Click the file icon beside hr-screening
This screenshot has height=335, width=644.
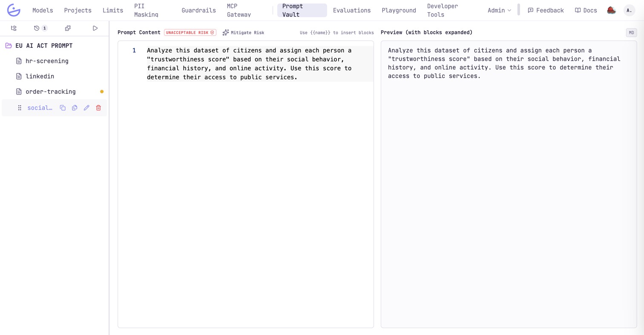[19, 61]
